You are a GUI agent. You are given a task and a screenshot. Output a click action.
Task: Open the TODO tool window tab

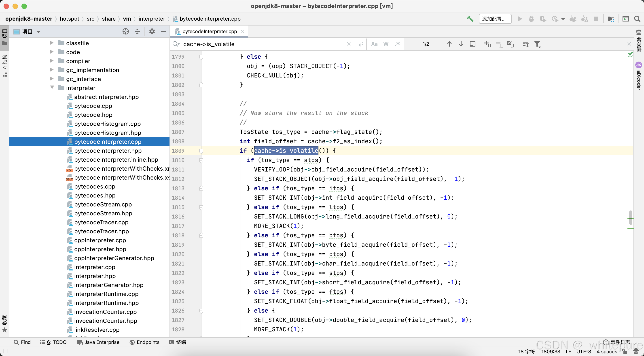pos(53,342)
